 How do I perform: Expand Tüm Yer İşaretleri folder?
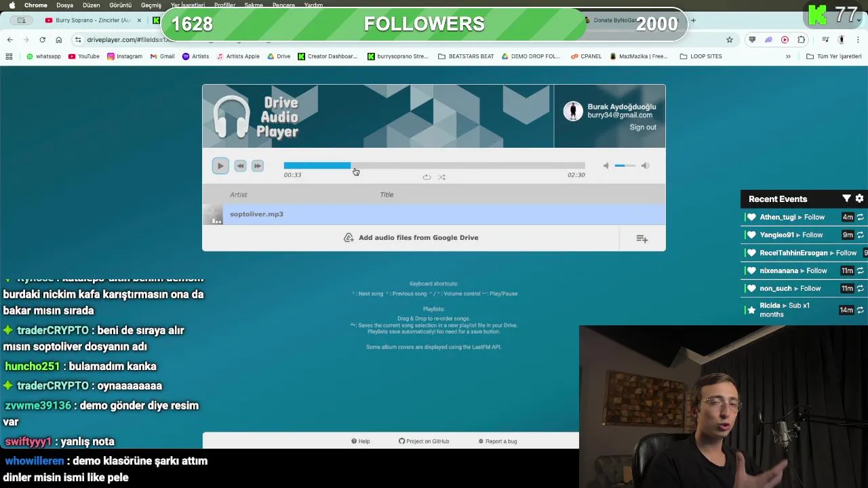point(833,56)
